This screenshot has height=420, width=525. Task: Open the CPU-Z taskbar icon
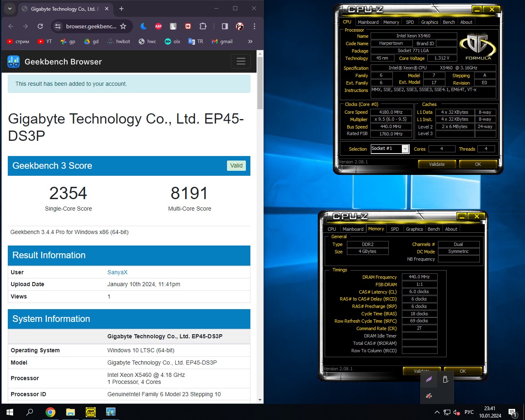[x=91, y=412]
